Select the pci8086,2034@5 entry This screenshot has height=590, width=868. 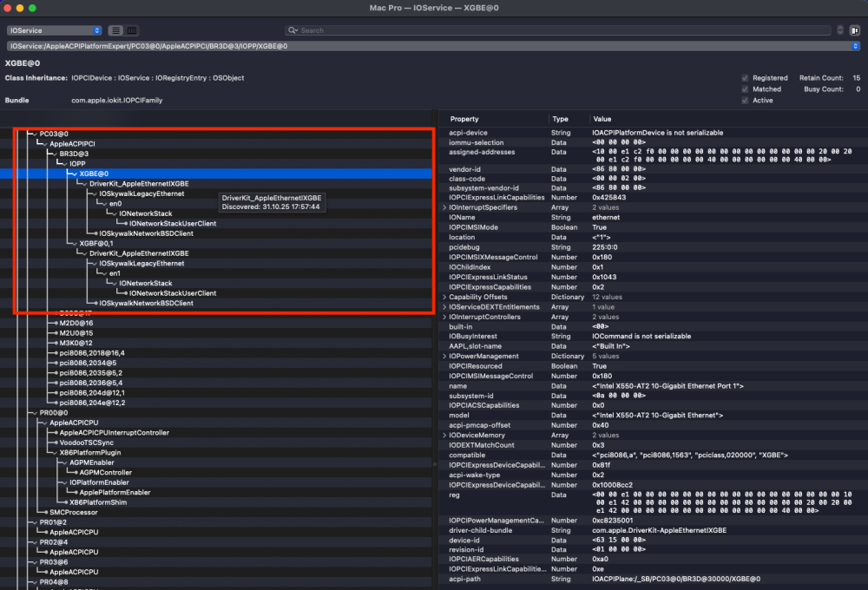88,363
